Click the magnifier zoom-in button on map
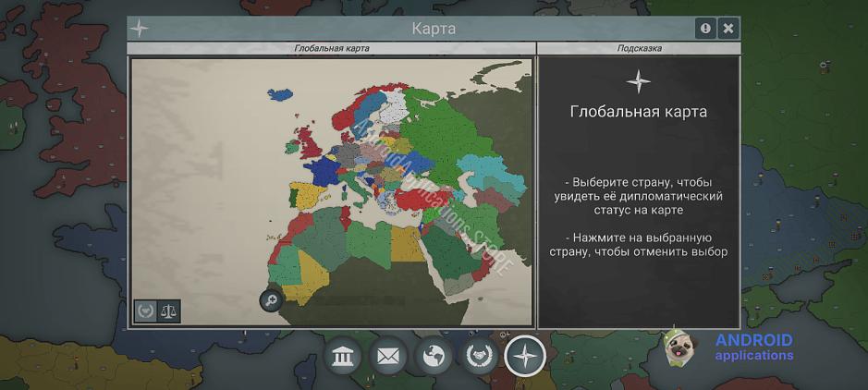 (x=271, y=300)
